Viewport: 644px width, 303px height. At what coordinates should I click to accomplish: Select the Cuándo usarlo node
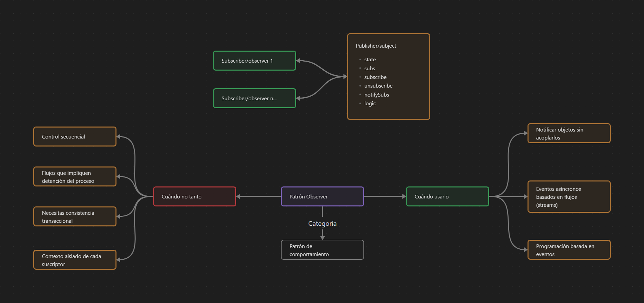click(x=447, y=196)
